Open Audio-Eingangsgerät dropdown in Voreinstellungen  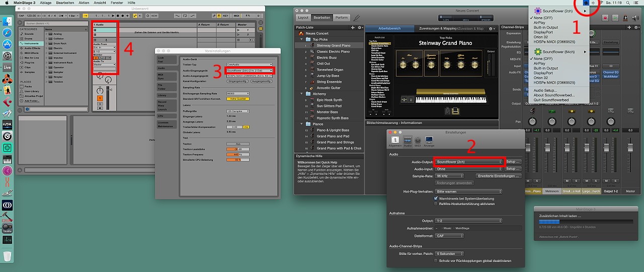pos(250,70)
